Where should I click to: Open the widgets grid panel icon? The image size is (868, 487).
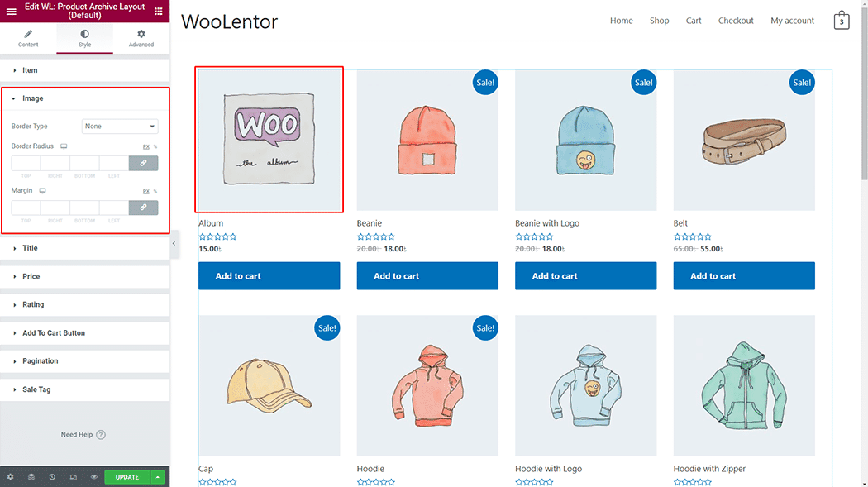tap(159, 12)
